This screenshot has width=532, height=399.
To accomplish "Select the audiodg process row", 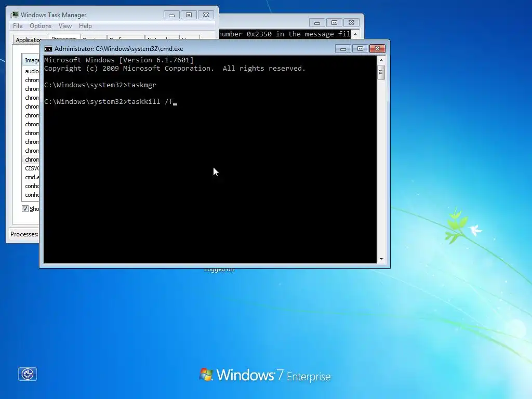I will (x=32, y=71).
